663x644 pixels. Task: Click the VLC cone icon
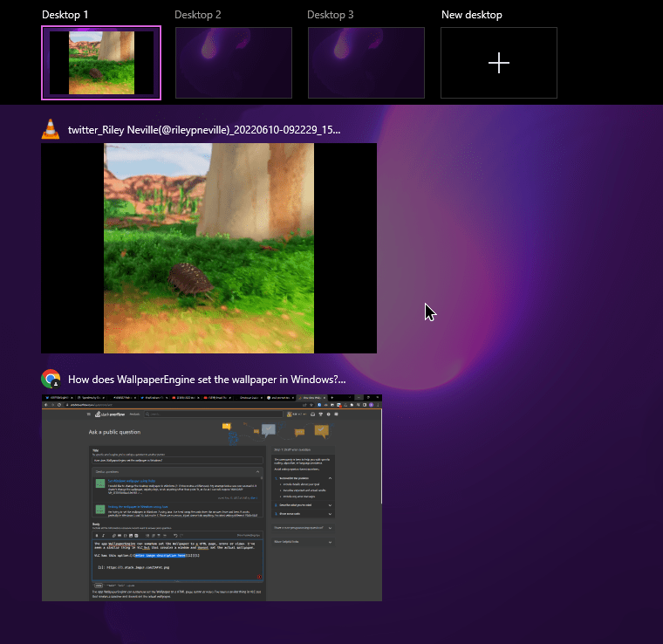tap(51, 129)
